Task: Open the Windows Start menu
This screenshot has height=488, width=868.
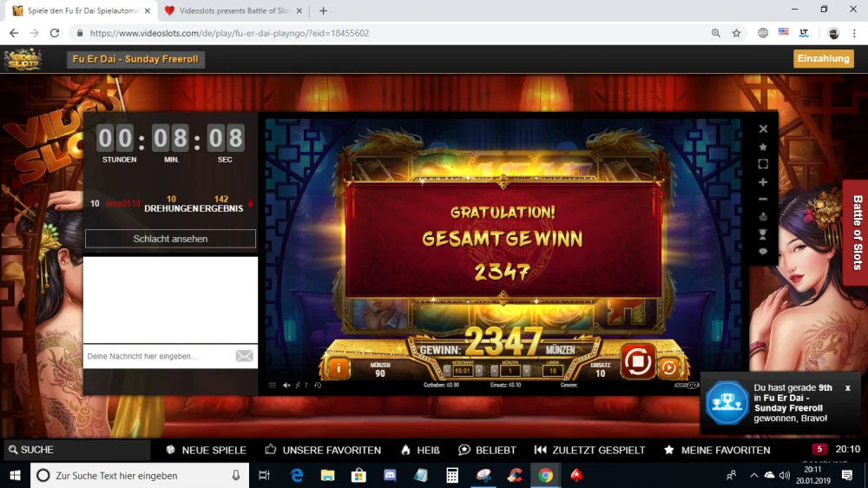Action: click(15, 475)
